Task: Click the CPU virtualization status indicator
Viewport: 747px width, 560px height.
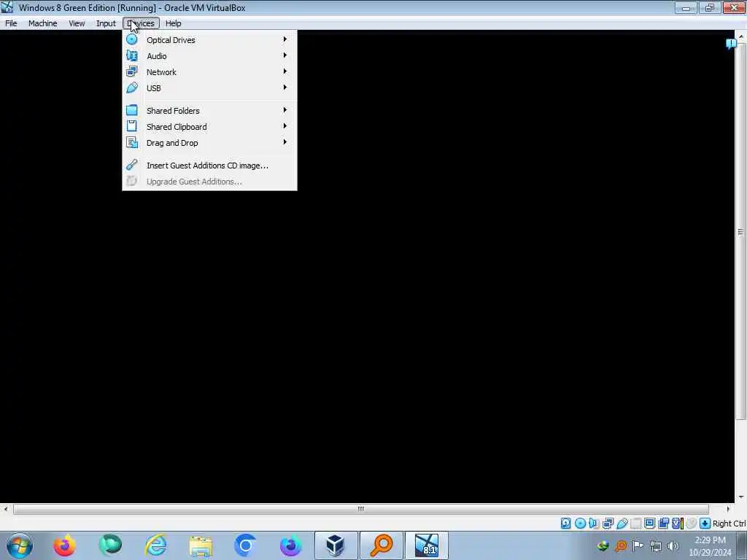Action: click(x=678, y=524)
